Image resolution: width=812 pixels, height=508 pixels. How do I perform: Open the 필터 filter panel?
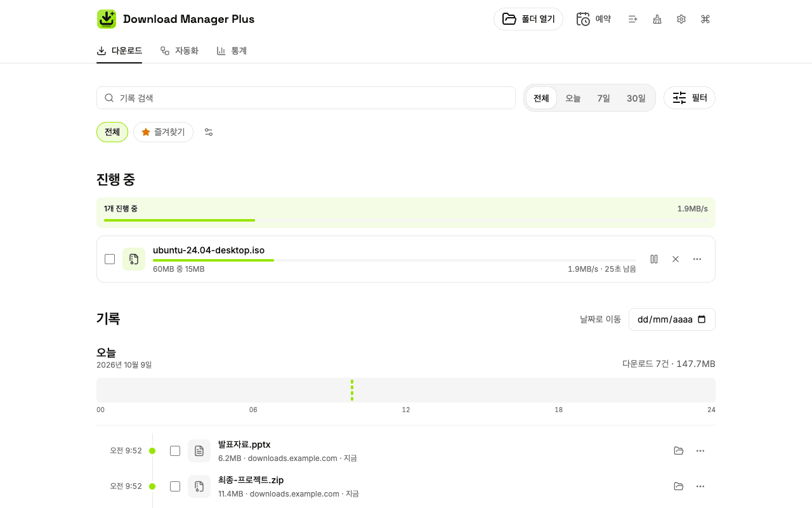[690, 98]
